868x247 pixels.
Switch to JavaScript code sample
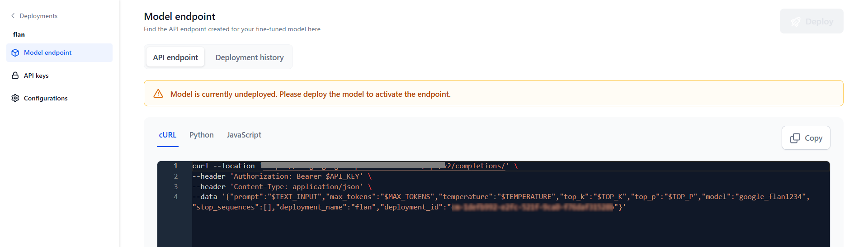coord(244,135)
